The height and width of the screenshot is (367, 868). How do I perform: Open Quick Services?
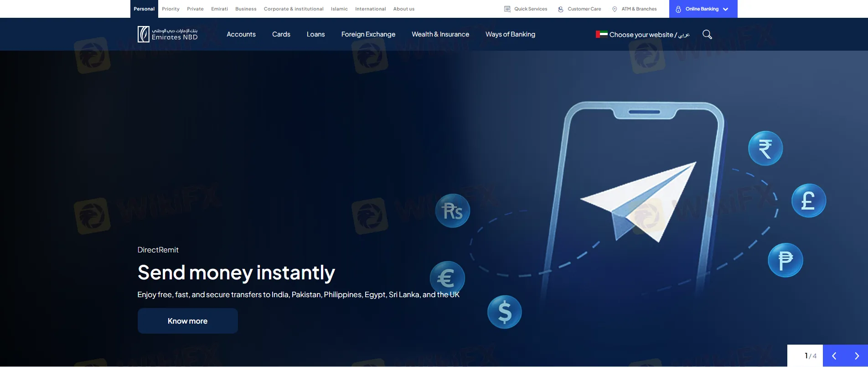pos(526,9)
